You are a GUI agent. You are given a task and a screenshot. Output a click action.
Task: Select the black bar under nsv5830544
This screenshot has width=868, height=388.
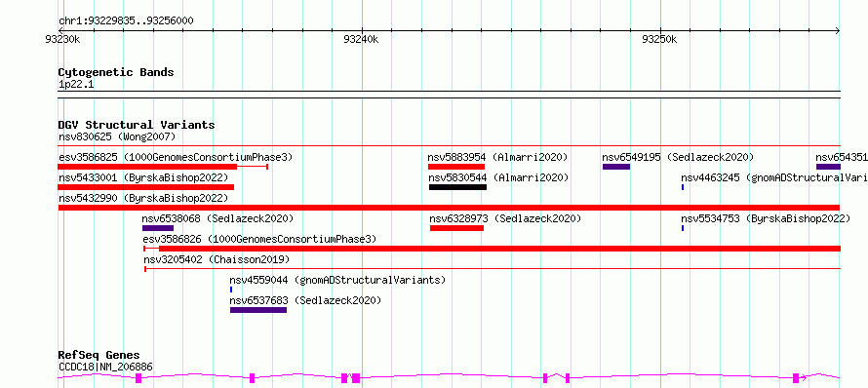click(457, 187)
